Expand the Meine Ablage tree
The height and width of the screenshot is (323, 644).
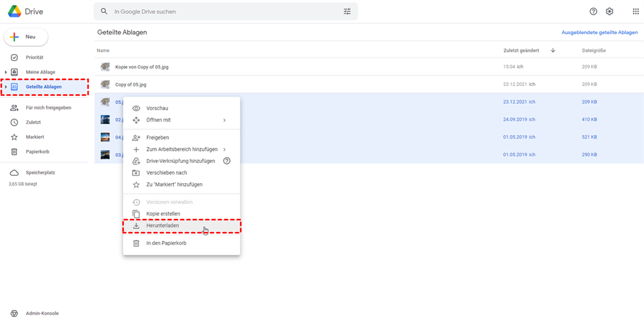click(6, 72)
